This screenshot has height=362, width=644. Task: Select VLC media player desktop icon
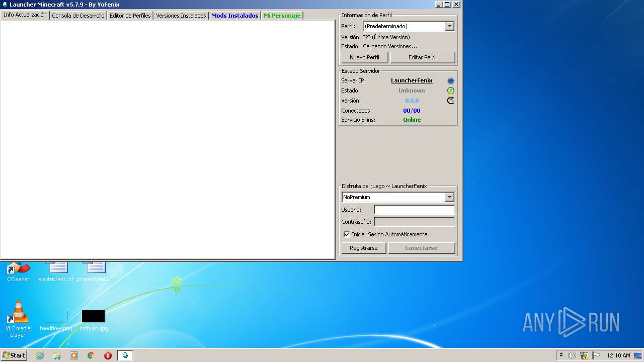18,319
